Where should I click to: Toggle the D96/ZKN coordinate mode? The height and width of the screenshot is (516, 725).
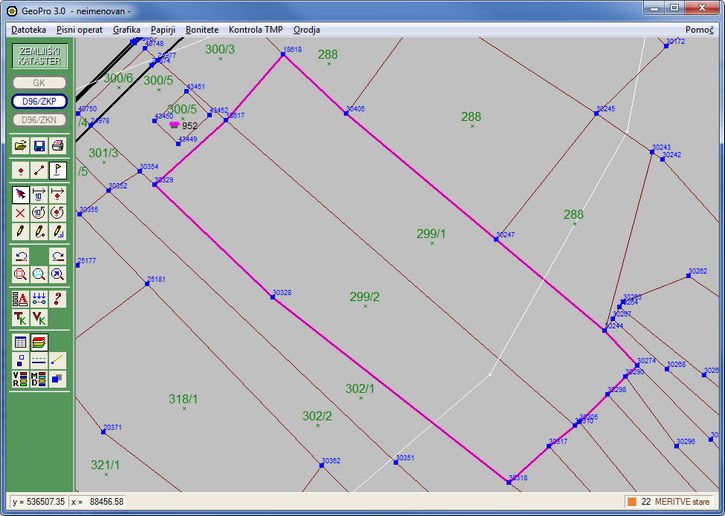[x=39, y=120]
